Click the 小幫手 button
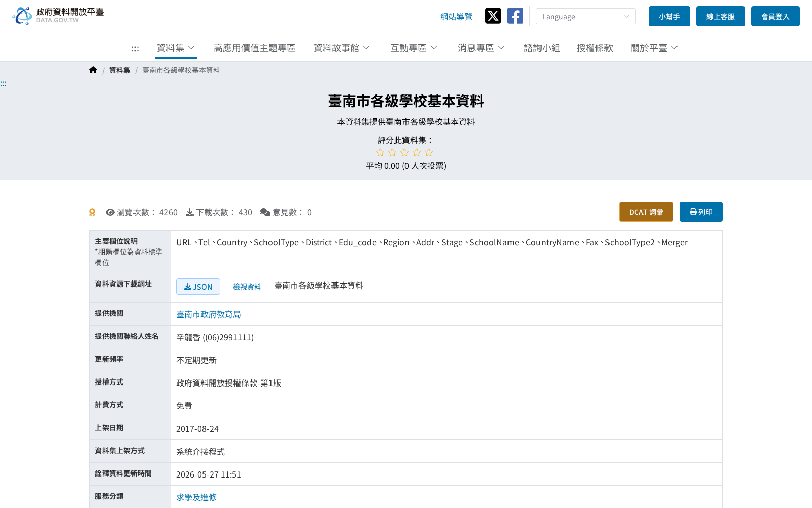This screenshot has height=508, width=812. [x=669, y=16]
